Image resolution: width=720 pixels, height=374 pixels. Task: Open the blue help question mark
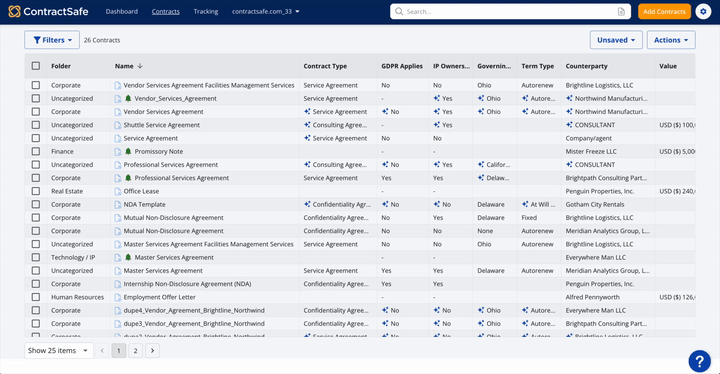click(x=699, y=361)
